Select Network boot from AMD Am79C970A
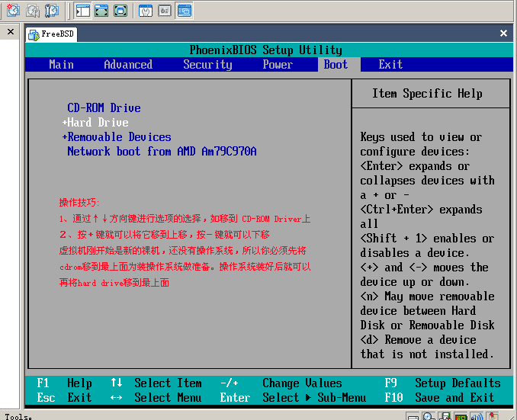The image size is (517, 420). click(162, 152)
